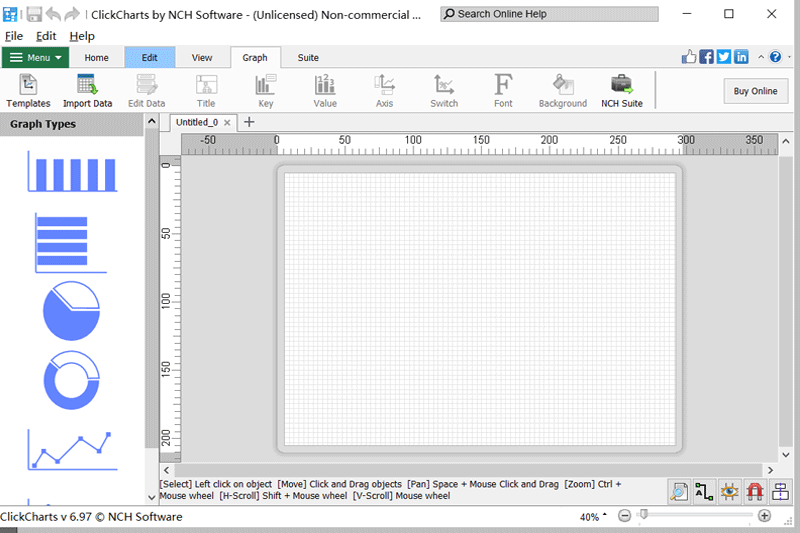Click Graph Types panel scroll-down arrow
This screenshot has height=533, width=800.
pyautogui.click(x=152, y=497)
